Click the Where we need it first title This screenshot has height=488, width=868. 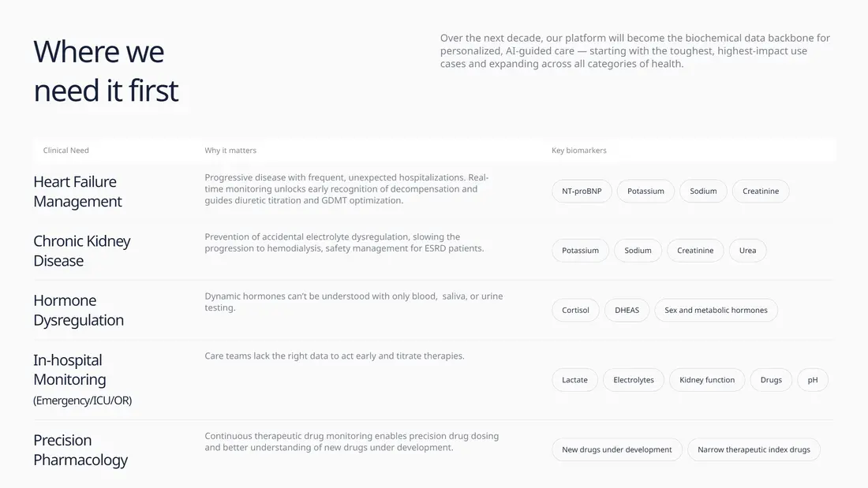point(106,71)
